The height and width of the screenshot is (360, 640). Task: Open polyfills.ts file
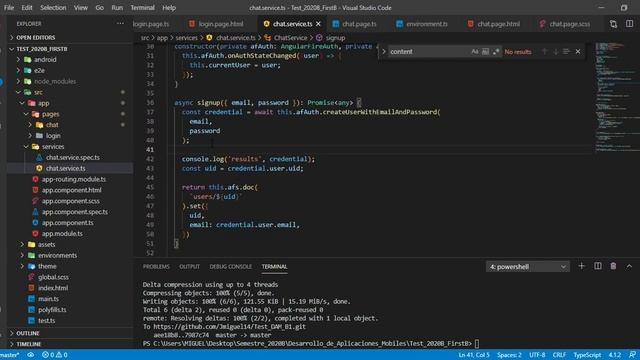52,310
